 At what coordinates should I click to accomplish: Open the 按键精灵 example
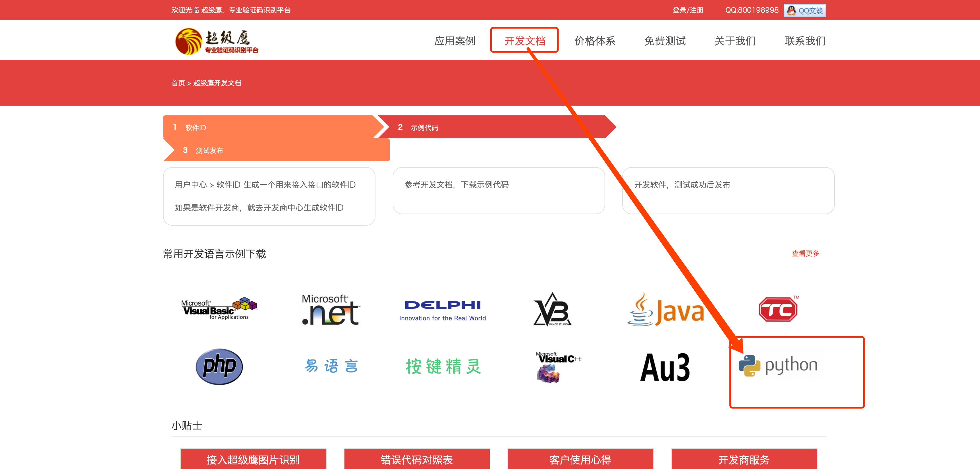pos(443,366)
